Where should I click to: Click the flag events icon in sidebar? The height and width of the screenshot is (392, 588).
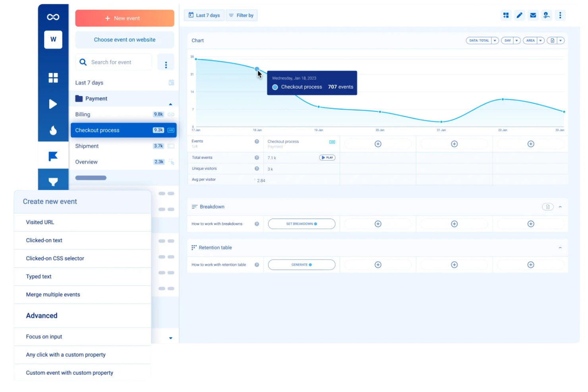(53, 156)
